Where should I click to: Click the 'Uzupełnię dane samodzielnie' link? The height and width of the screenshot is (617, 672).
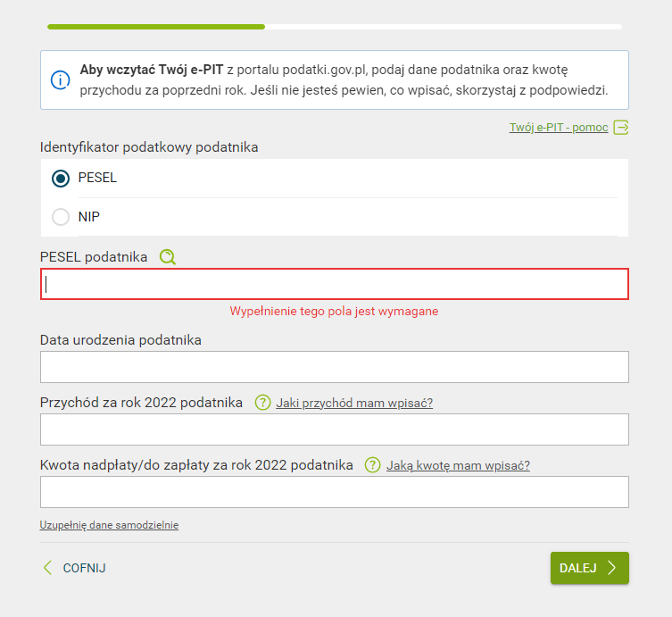click(x=109, y=525)
